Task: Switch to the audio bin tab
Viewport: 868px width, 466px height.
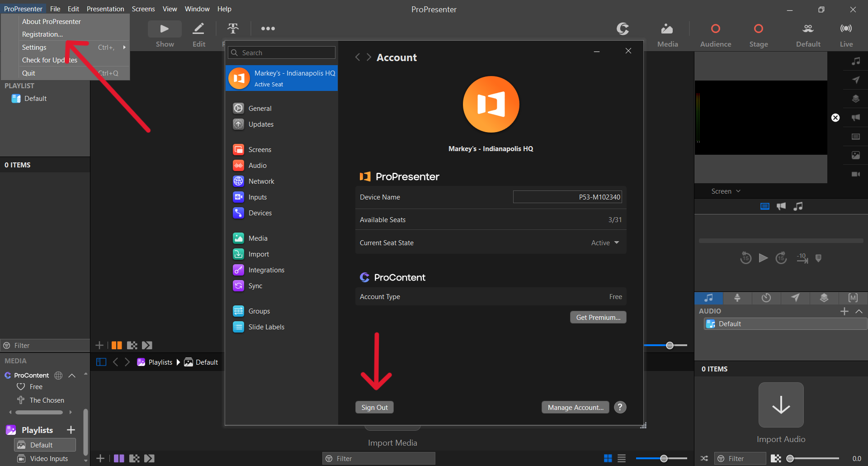Action: (708, 298)
